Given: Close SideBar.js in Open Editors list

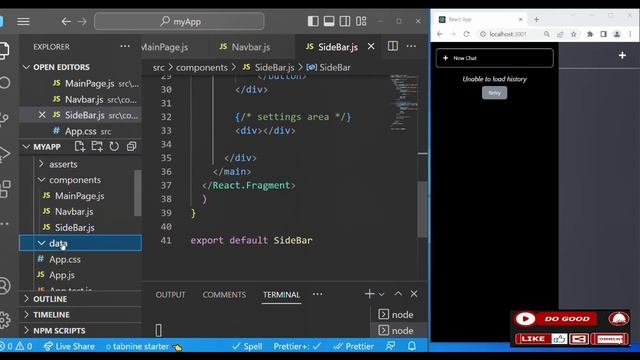Looking at the screenshot, I should click(42, 115).
